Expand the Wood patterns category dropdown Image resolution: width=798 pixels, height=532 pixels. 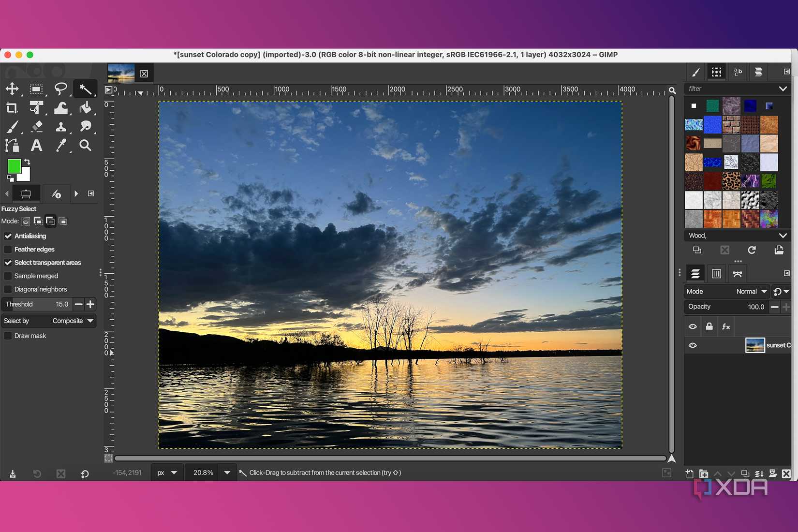783,236
